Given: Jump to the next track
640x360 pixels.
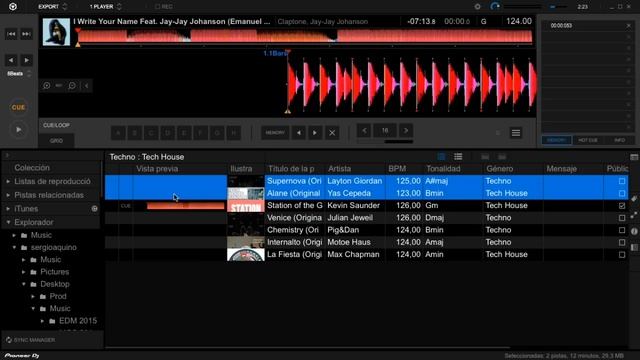Looking at the screenshot, I should point(27,34).
